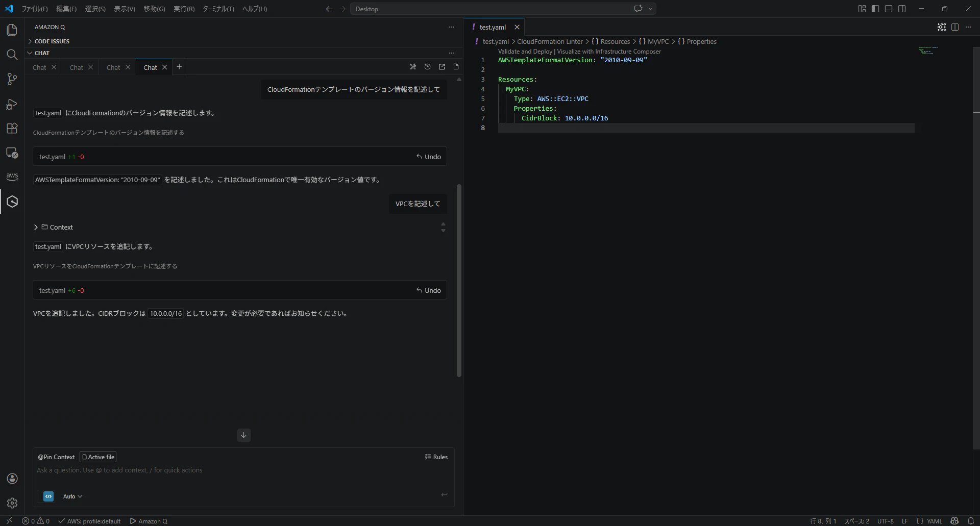Click the @Pin Context button

point(56,457)
